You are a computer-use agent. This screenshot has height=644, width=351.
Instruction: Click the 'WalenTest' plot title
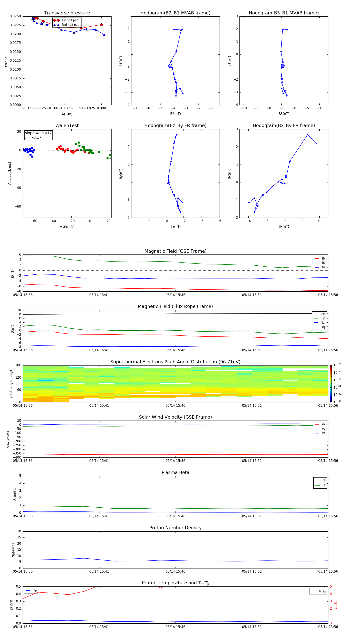(x=67, y=125)
